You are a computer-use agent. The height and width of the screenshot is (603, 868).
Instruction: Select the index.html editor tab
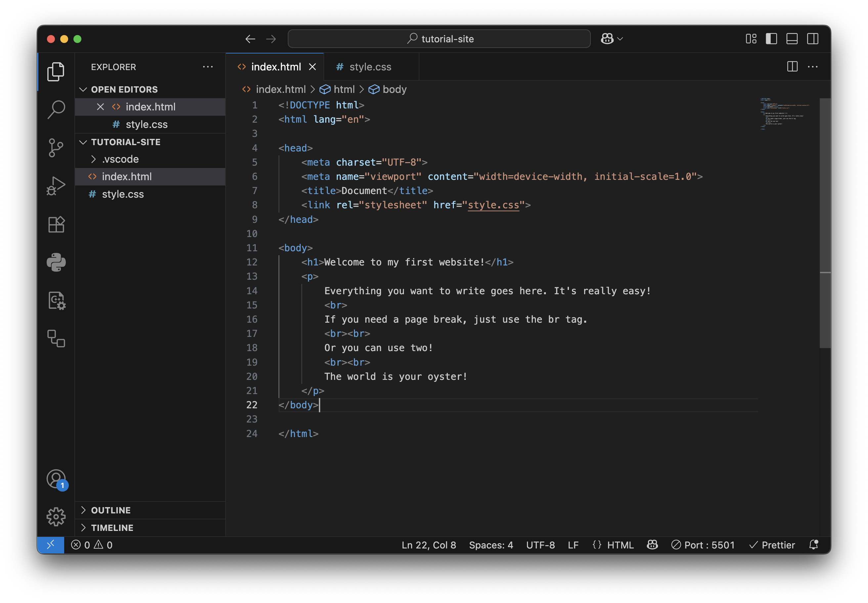(x=275, y=67)
